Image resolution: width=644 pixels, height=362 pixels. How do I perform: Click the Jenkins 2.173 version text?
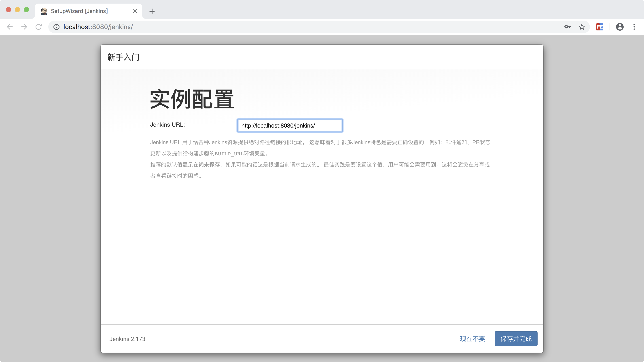click(x=127, y=339)
